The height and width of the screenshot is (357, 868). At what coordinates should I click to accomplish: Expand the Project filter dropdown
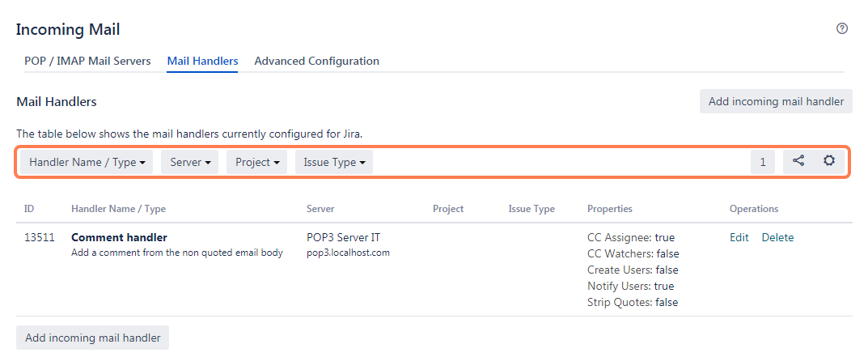pos(256,162)
